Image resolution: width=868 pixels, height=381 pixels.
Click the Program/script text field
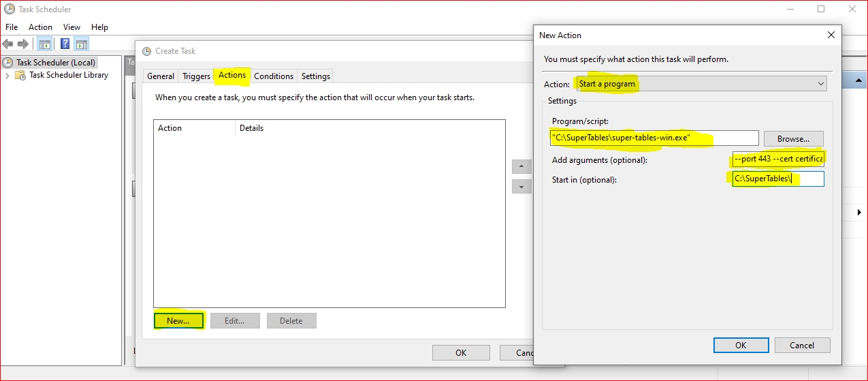pos(654,138)
